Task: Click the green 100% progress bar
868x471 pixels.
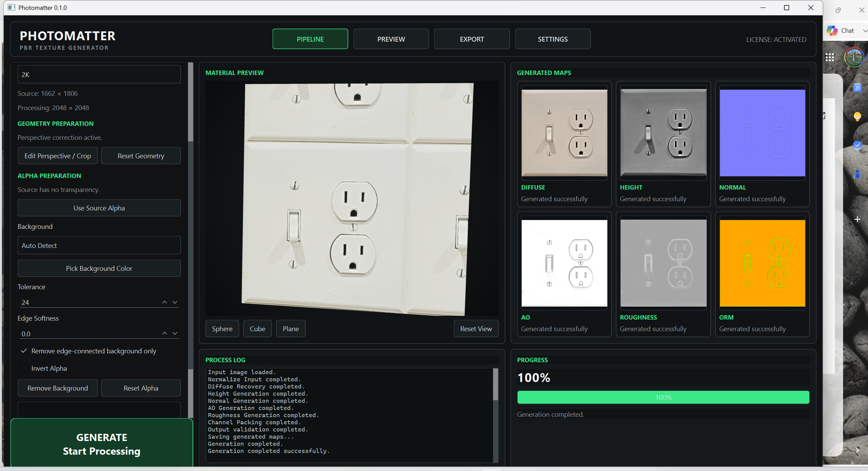Action: [663, 397]
